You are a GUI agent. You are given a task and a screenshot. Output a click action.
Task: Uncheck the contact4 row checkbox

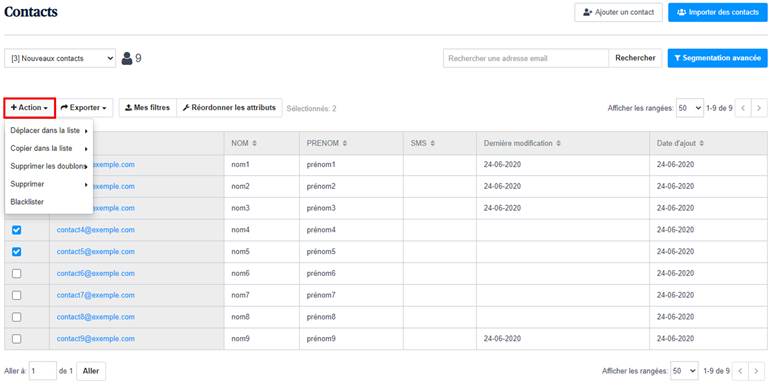tap(16, 230)
